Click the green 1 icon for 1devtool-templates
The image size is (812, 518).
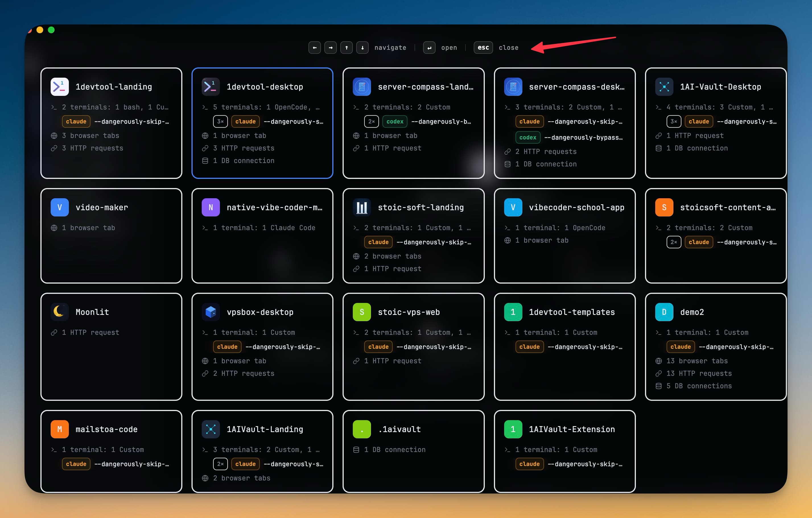513,312
